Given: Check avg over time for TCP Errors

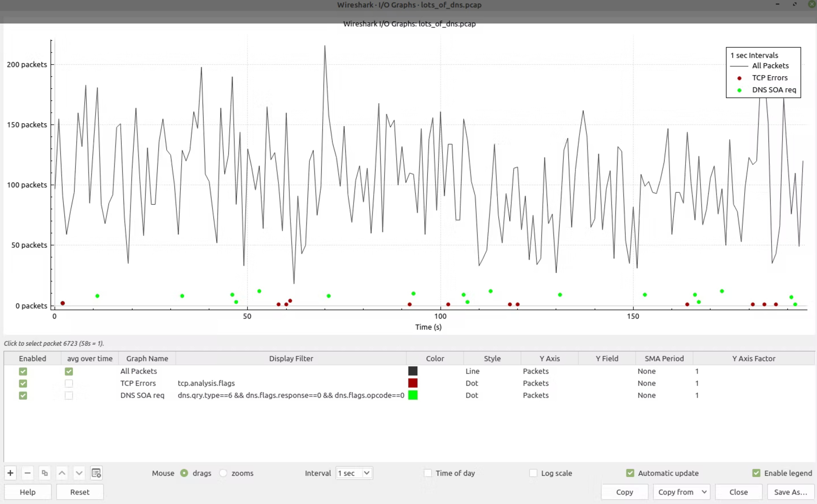Looking at the screenshot, I should coord(69,383).
